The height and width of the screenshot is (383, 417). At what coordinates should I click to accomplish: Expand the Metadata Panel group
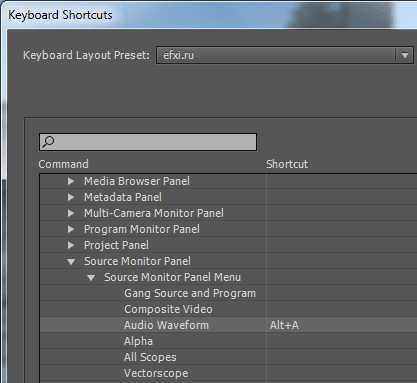tap(70, 197)
